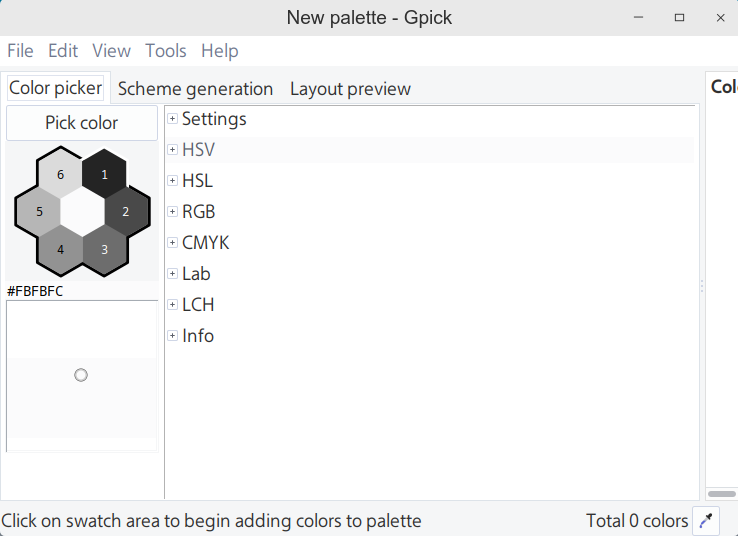Click the white center hexagon swatch
This screenshot has height=536, width=738.
82,212
